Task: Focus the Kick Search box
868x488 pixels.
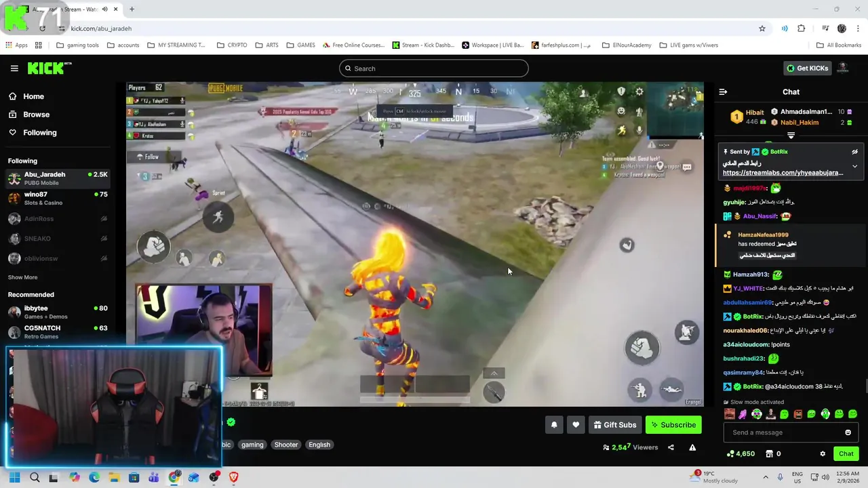Action: pos(434,68)
